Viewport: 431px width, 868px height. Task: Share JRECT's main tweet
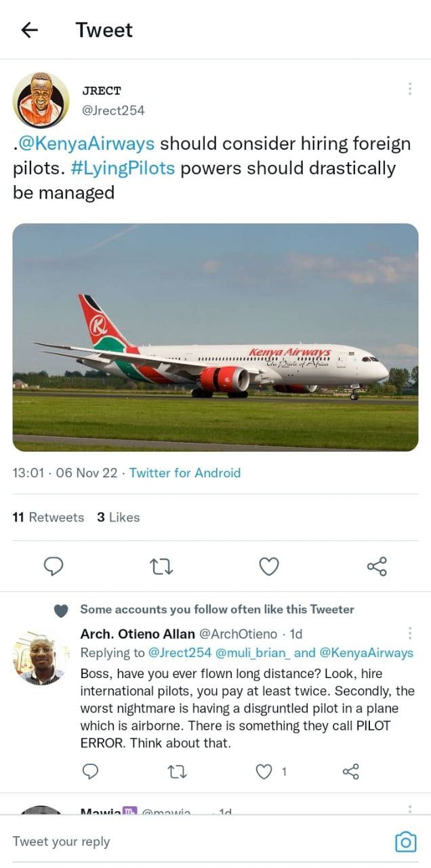click(377, 566)
